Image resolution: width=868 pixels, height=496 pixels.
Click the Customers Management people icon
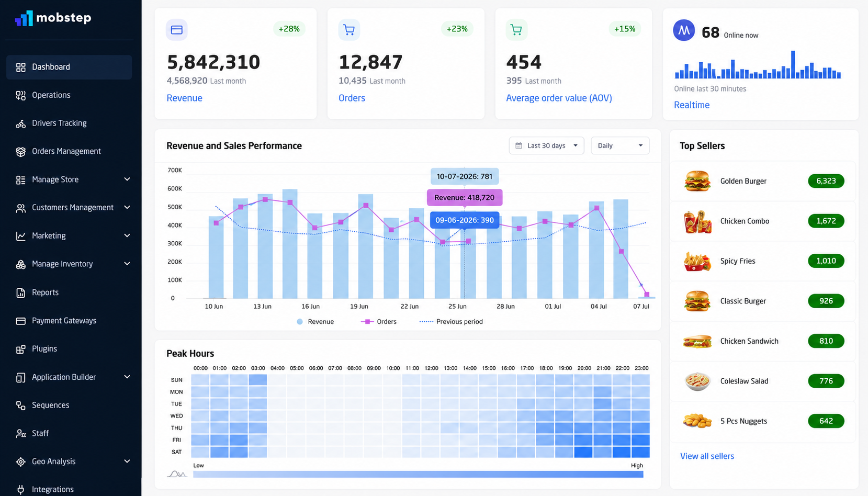point(21,208)
